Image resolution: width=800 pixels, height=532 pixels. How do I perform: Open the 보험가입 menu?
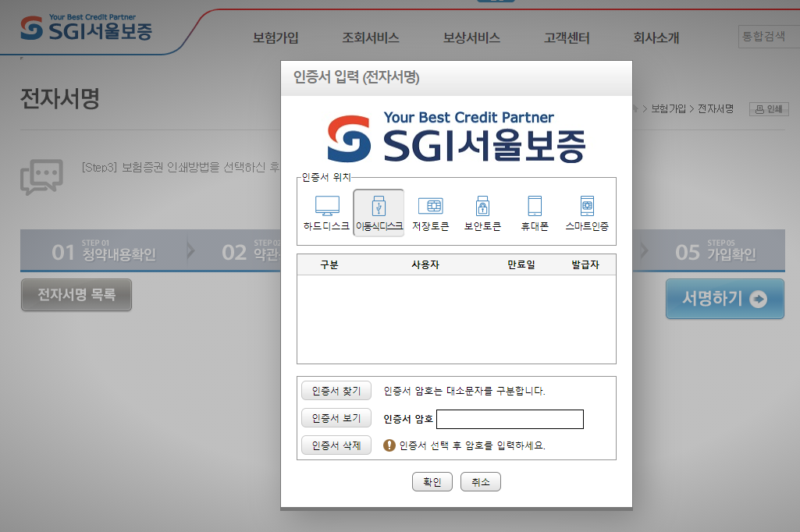pos(276,37)
